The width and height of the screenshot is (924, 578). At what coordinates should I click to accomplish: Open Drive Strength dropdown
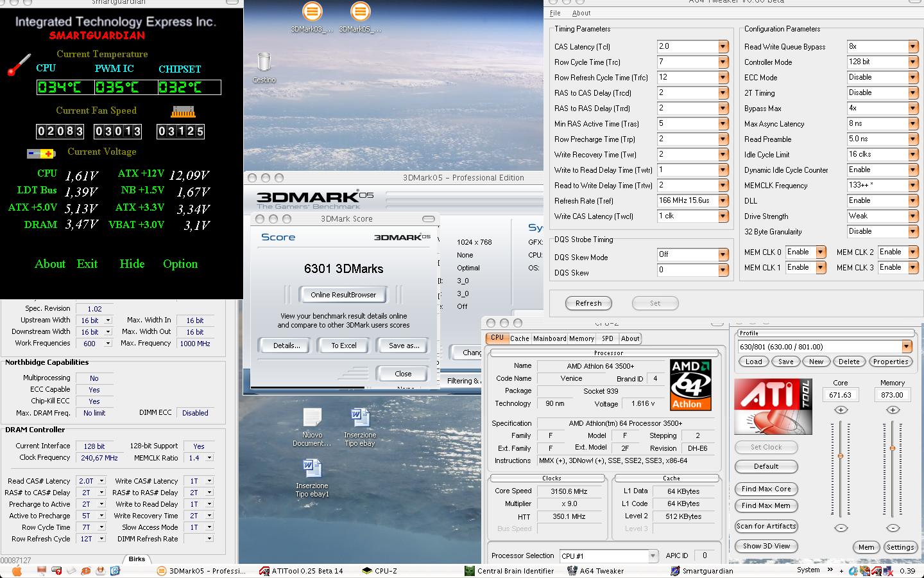tap(913, 216)
